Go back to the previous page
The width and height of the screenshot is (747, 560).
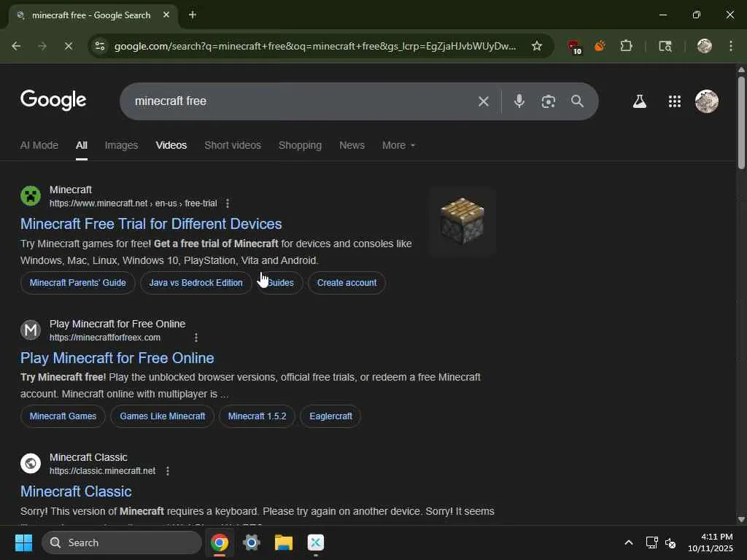(16, 46)
